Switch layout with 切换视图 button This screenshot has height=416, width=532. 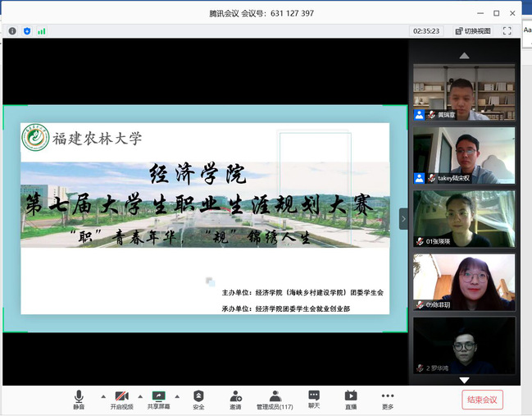[x=471, y=31]
